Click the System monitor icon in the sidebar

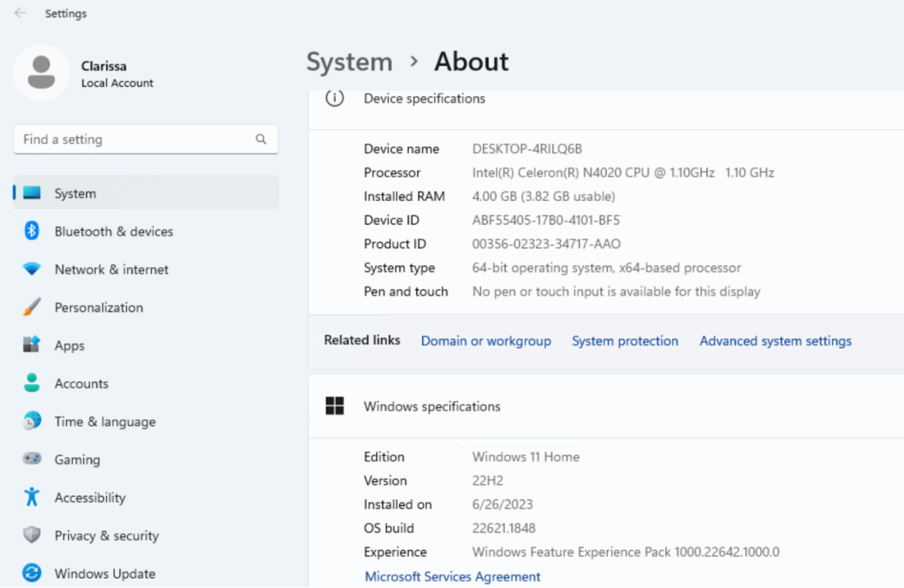click(x=31, y=193)
